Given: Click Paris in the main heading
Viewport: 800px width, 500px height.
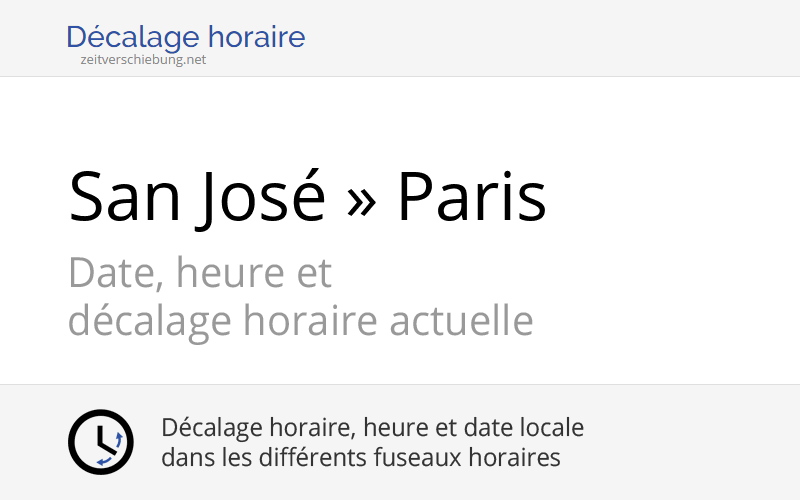Looking at the screenshot, I should (471, 196).
